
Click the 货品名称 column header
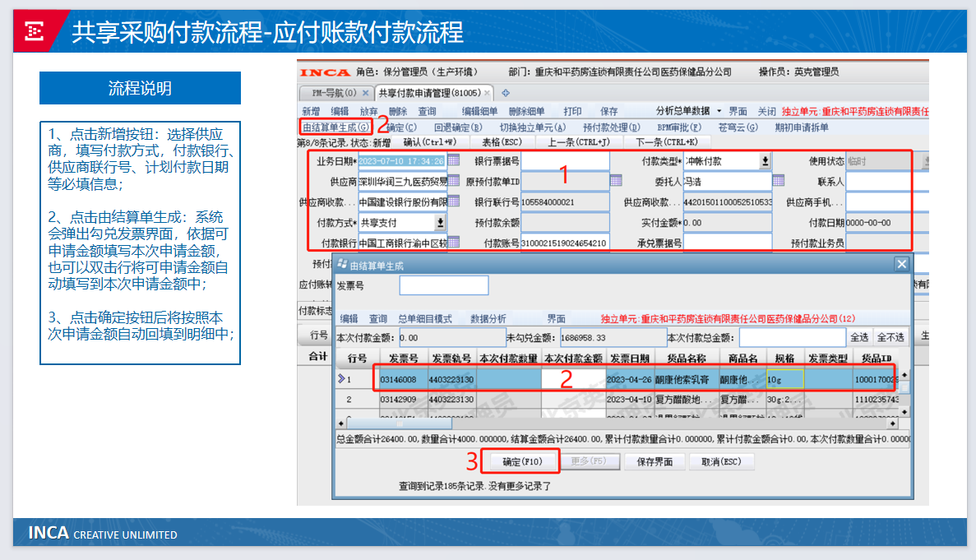(686, 359)
